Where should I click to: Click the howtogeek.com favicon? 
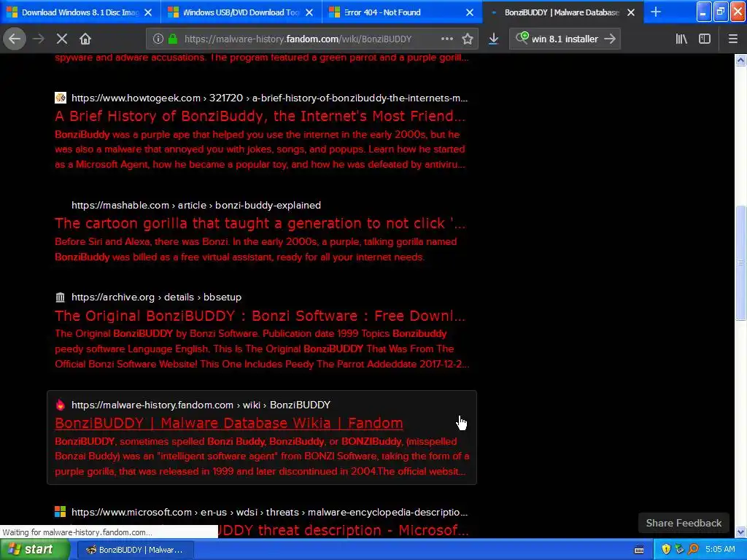(x=61, y=98)
